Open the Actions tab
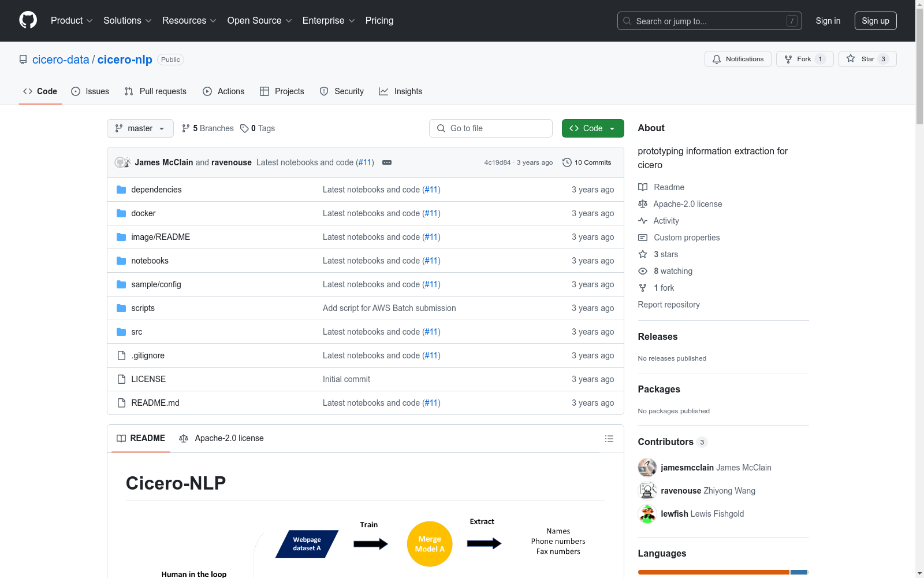This screenshot has width=924, height=578. pos(223,91)
